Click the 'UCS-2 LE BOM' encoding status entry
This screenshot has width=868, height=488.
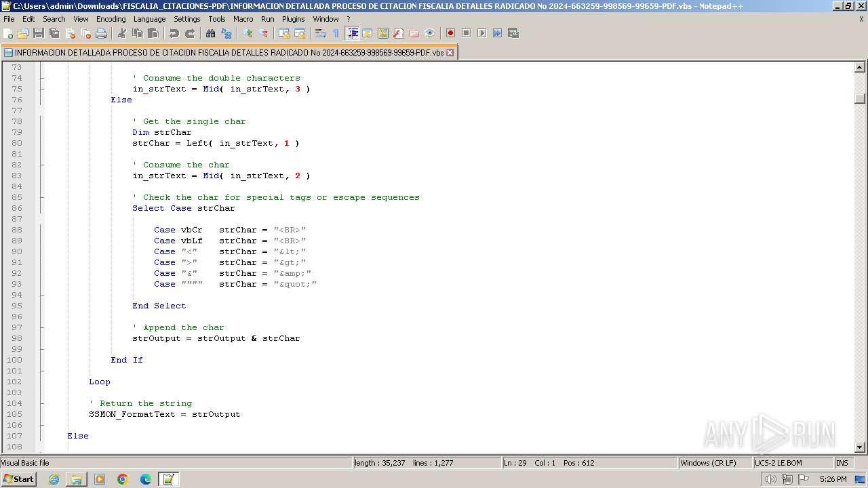click(793, 463)
